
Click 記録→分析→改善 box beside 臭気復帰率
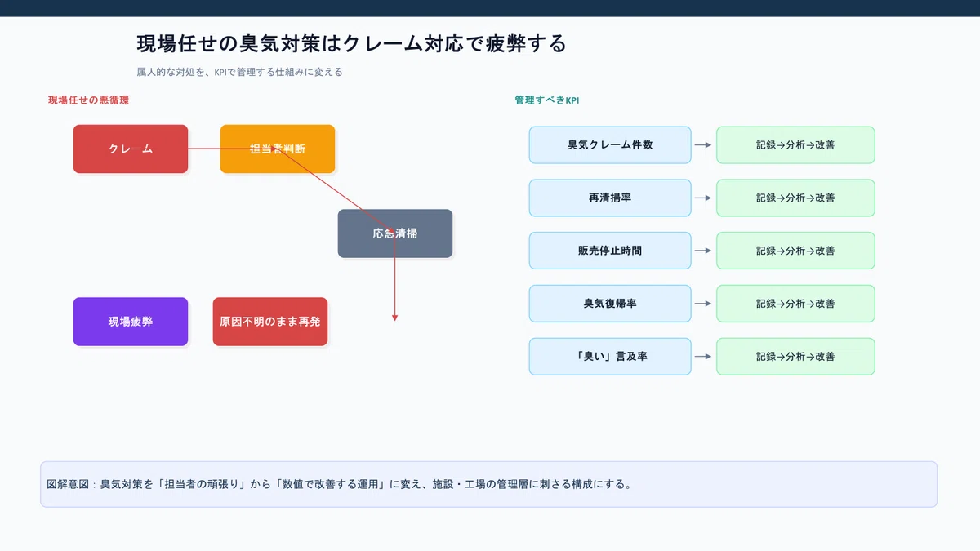[795, 304]
